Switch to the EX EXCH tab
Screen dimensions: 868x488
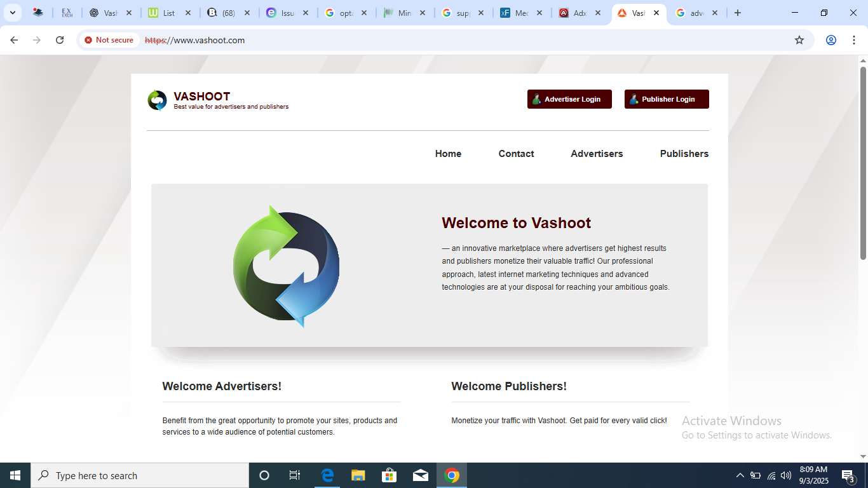67,13
